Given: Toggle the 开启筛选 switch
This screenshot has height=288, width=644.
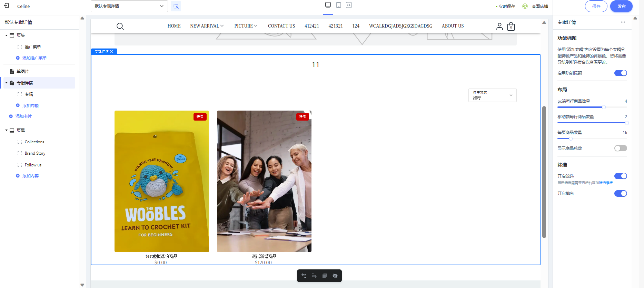Looking at the screenshot, I should (621, 176).
